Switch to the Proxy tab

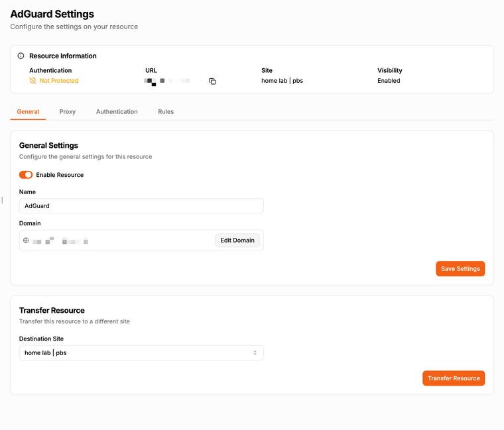tap(68, 112)
